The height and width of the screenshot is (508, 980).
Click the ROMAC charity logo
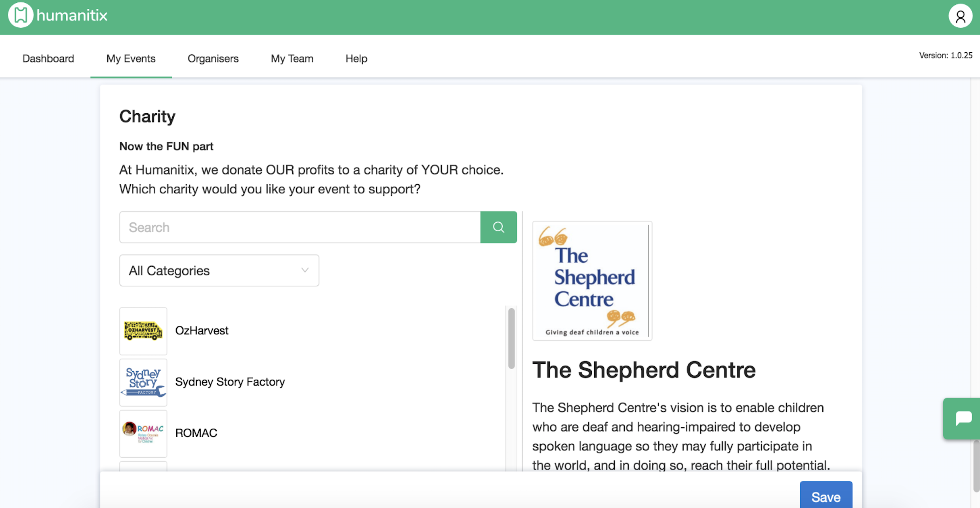143,434
